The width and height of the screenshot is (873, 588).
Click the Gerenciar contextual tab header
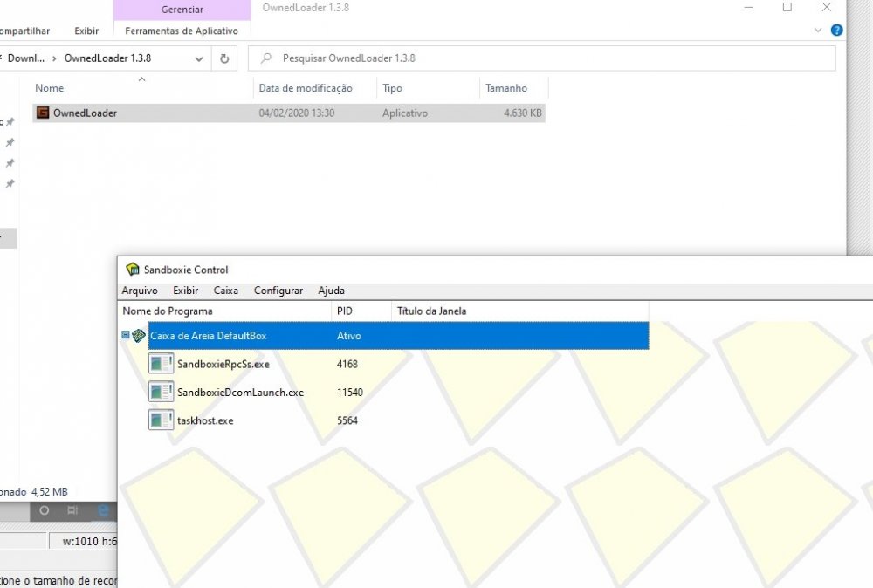click(182, 10)
